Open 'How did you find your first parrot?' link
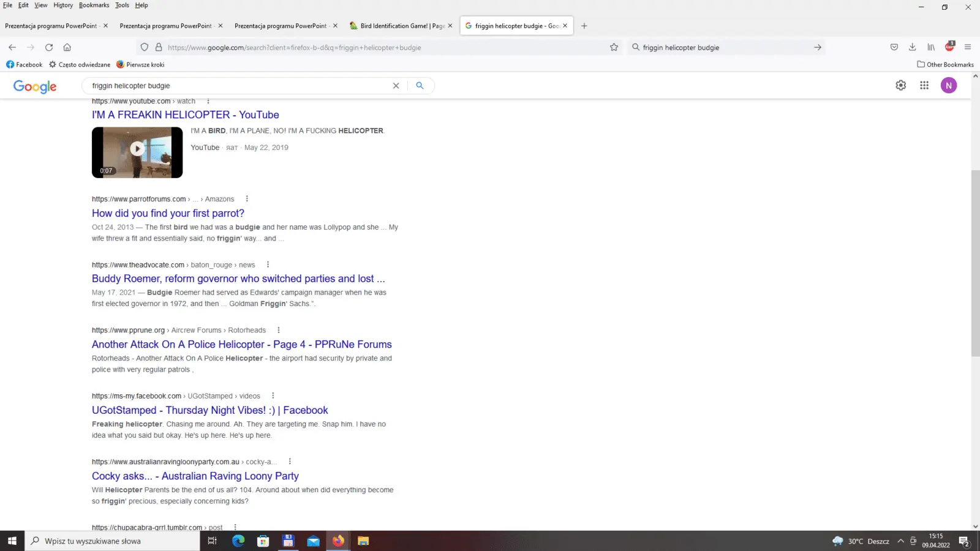This screenshot has height=551, width=980. point(168,213)
